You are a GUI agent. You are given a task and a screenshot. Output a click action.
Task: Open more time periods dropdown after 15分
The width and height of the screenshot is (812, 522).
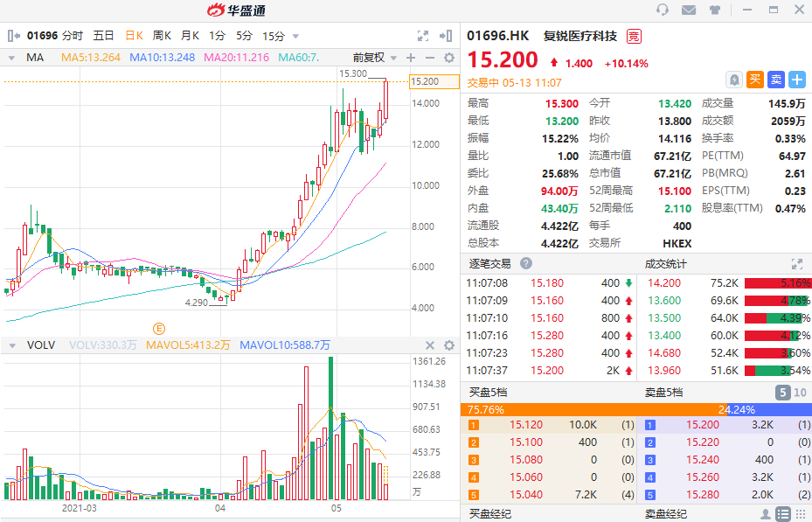pyautogui.click(x=295, y=36)
